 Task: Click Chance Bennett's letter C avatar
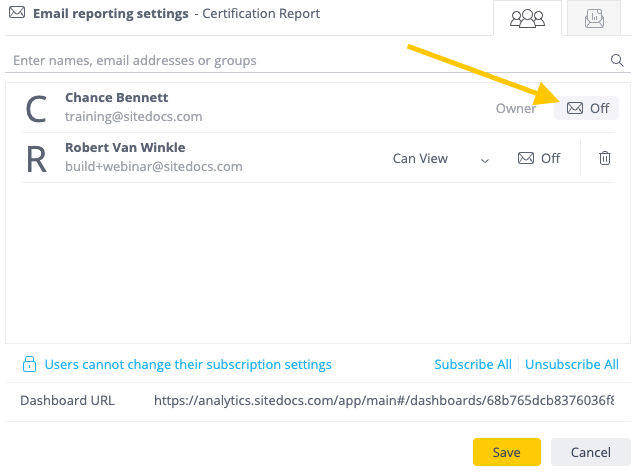tap(36, 109)
